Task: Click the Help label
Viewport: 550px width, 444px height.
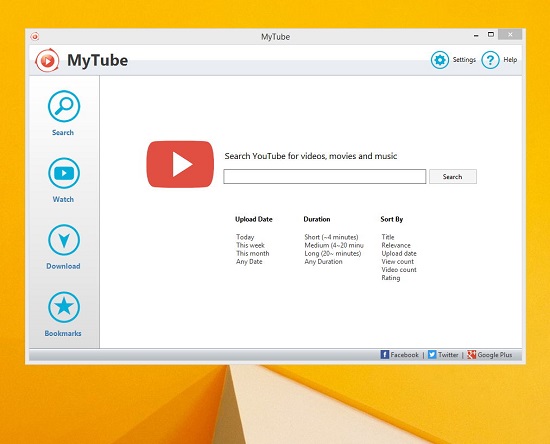Action: pos(510,60)
